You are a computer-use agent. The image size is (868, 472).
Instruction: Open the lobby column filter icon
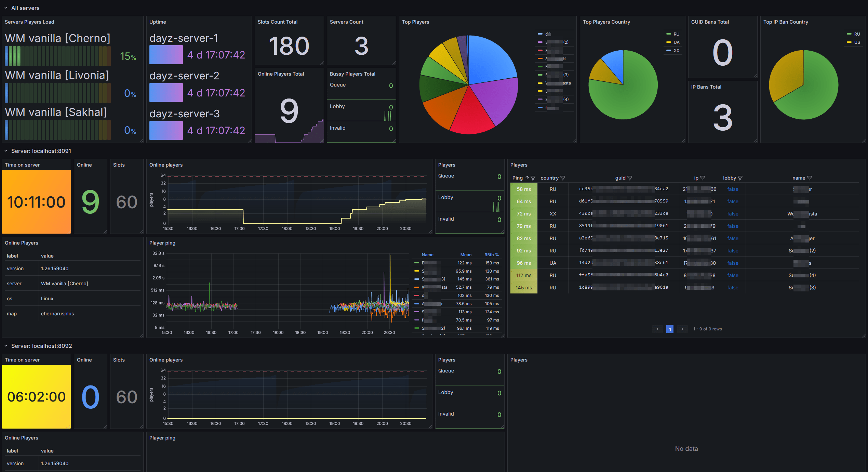point(740,178)
